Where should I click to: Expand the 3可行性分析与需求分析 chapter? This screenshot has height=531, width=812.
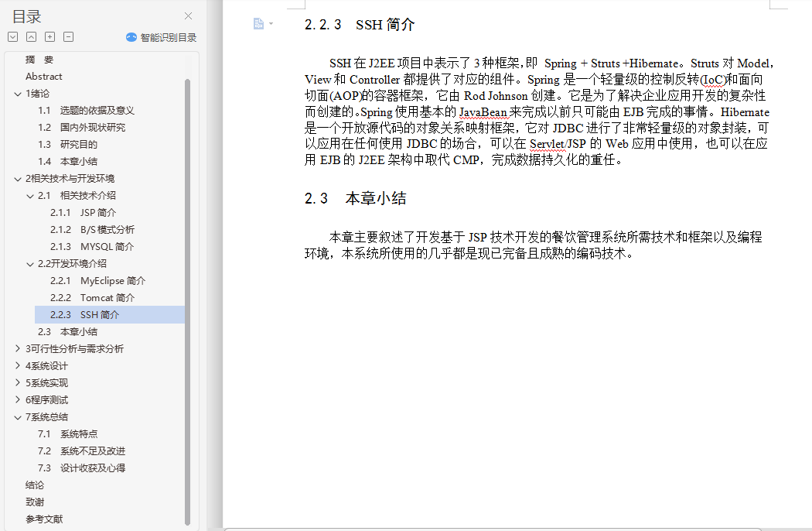18,348
